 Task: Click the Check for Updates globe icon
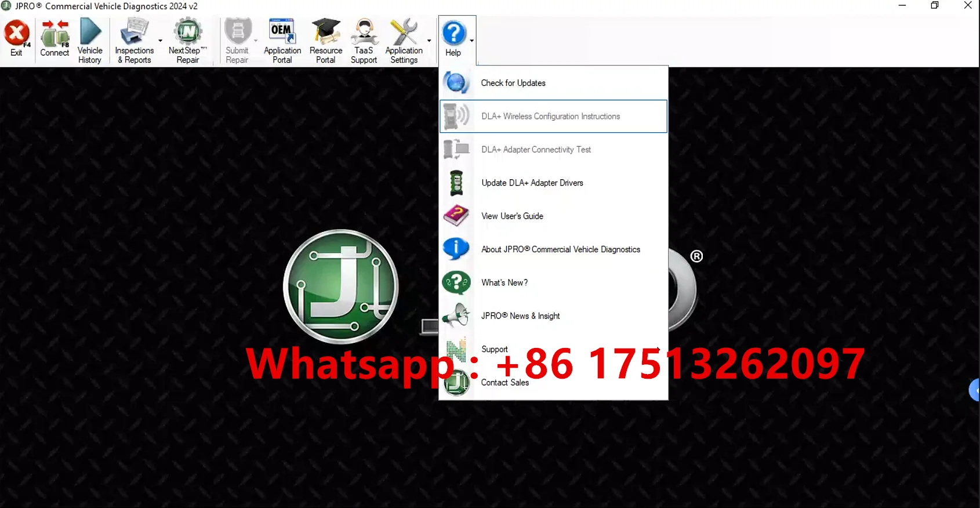pyautogui.click(x=456, y=83)
